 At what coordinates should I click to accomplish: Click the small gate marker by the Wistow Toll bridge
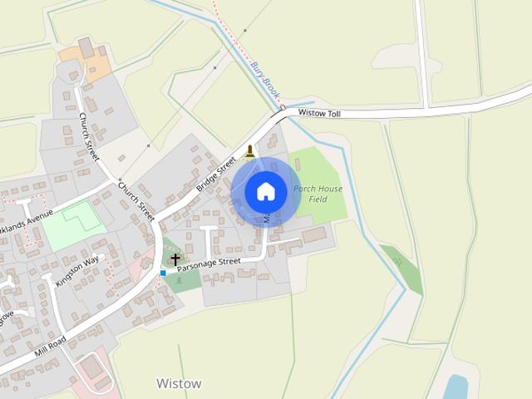283,107
